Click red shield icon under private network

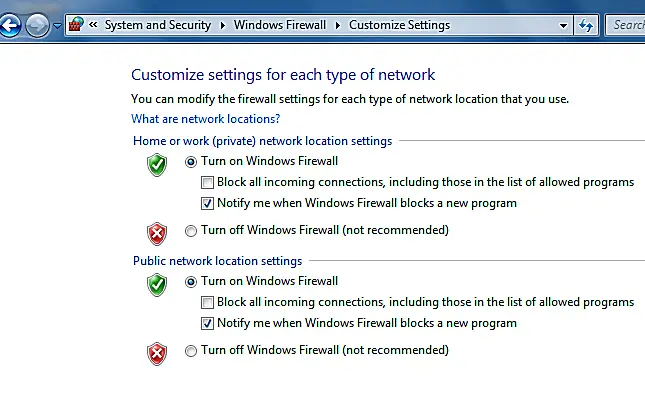[x=157, y=234]
